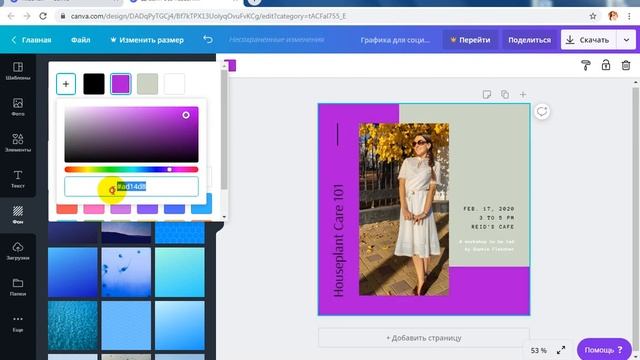
Task: Click the comment bubble beside the canvas
Action: pyautogui.click(x=542, y=111)
